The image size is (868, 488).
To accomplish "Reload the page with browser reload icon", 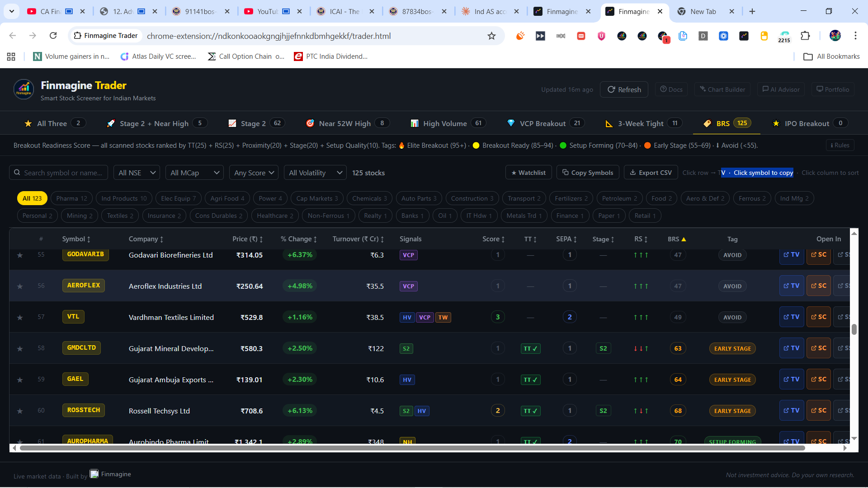I will 53,36.
